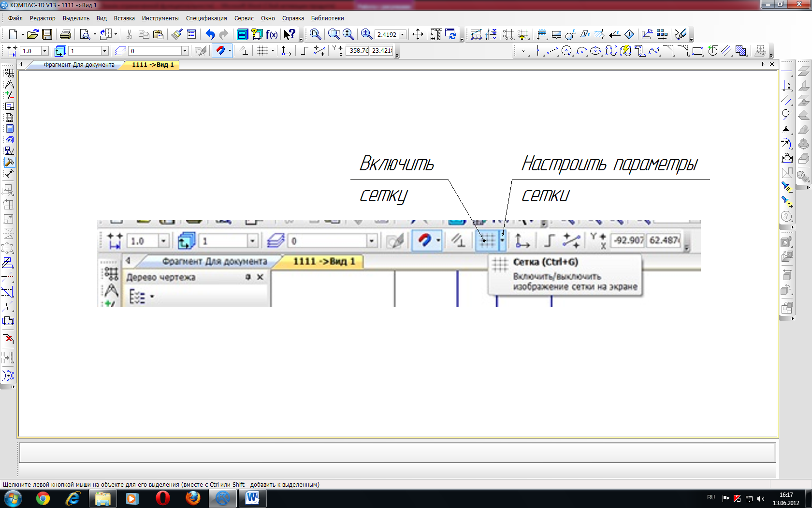Open the Редактор menu
812x508 pixels.
(43, 18)
